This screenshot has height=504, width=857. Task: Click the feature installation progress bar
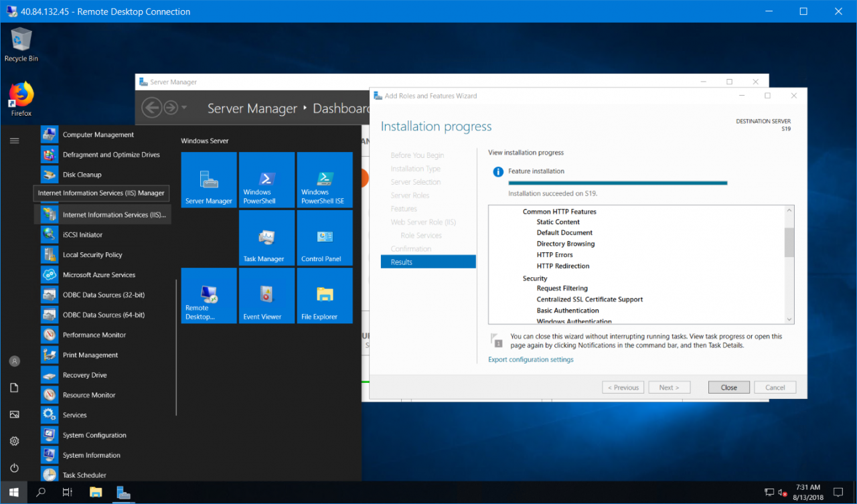[618, 183]
